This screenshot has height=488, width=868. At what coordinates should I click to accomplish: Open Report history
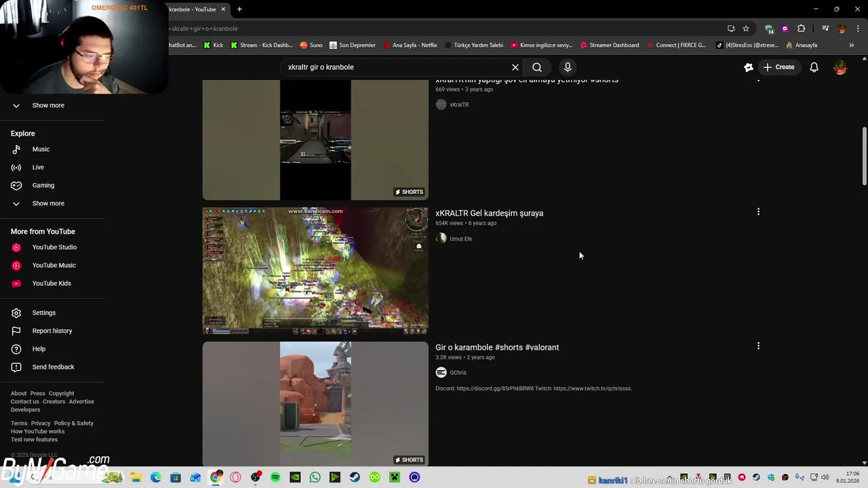(52, 331)
